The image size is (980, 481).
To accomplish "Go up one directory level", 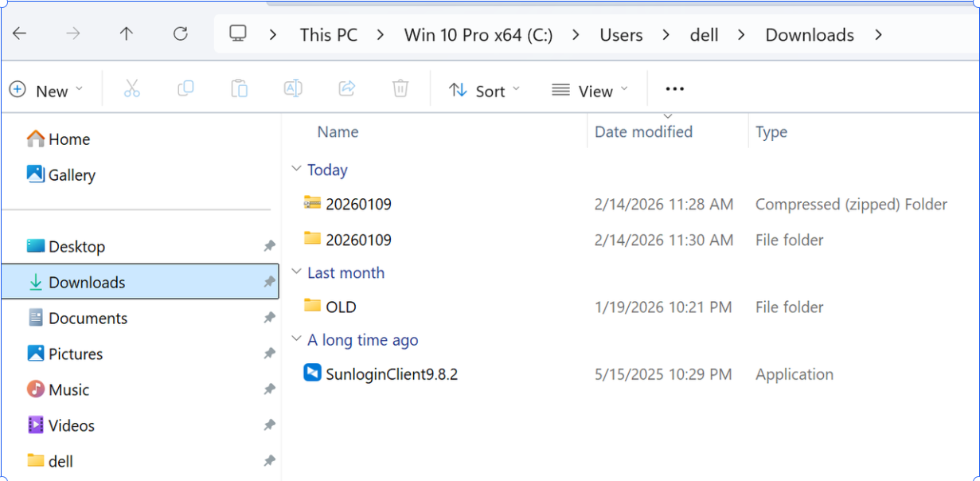I will point(126,33).
